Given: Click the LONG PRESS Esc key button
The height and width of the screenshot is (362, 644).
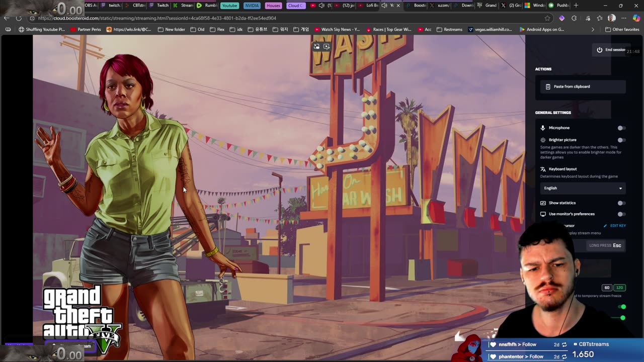Looking at the screenshot, I should 606,245.
